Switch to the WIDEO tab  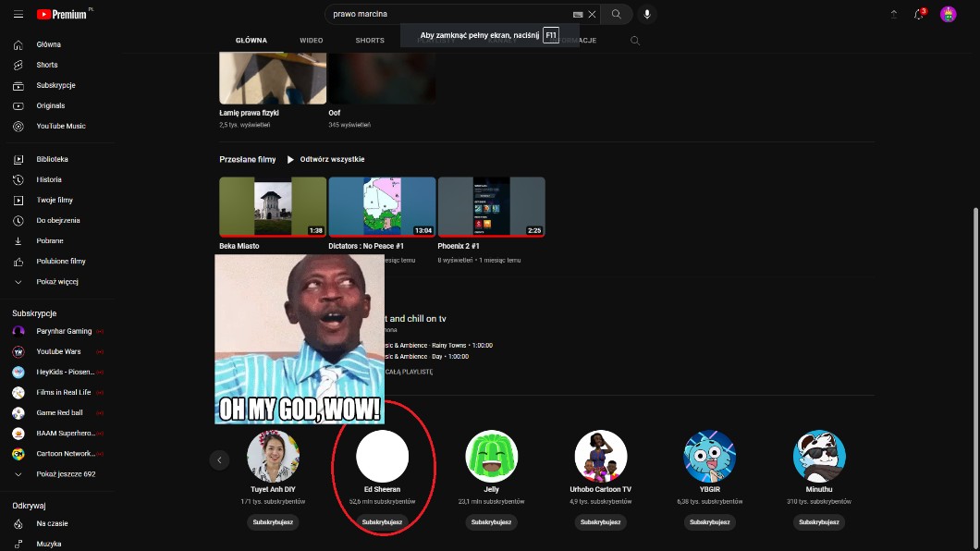311,41
